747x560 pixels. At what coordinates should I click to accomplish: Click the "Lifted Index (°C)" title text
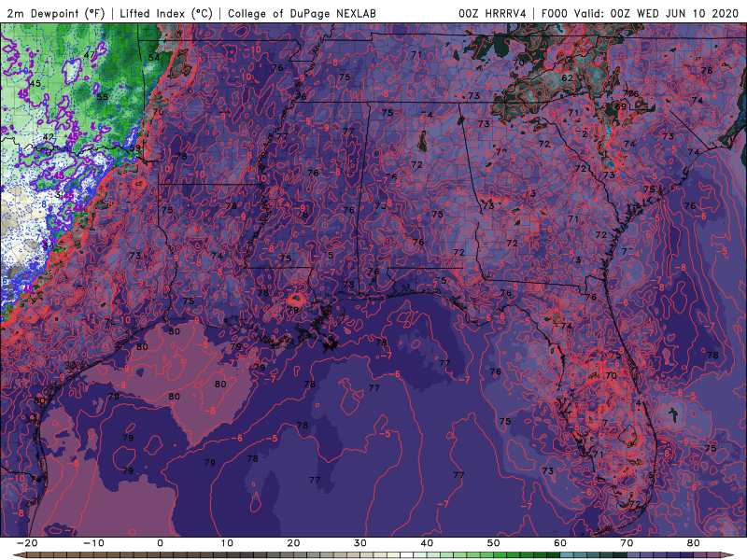click(166, 13)
